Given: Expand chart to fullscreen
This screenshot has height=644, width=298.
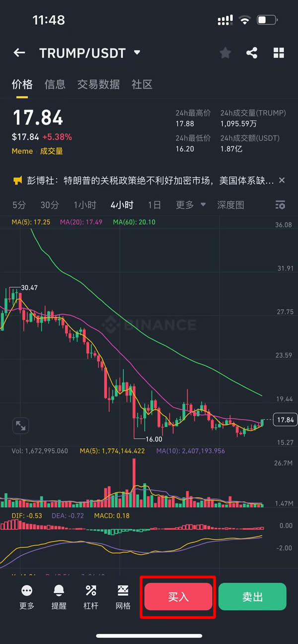Looking at the screenshot, I should [21, 425].
